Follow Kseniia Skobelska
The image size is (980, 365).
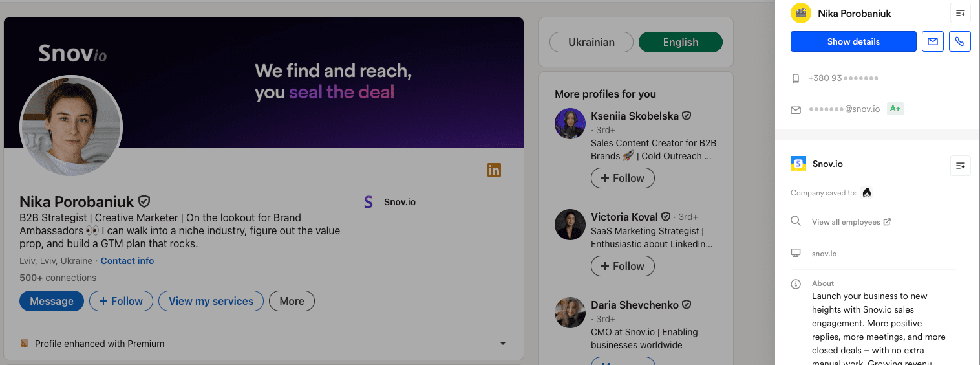point(623,178)
